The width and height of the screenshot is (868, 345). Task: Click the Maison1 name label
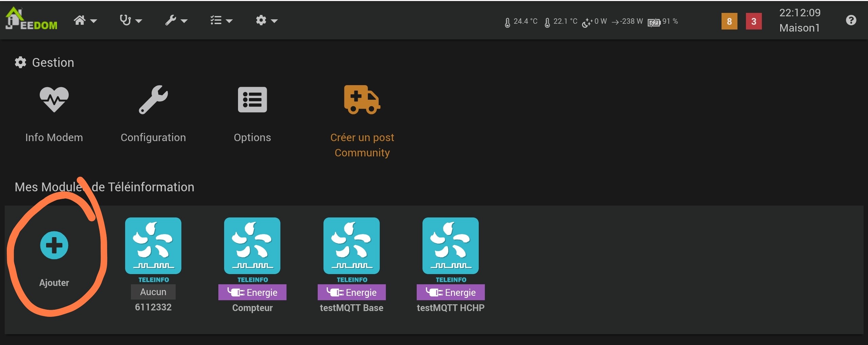pyautogui.click(x=800, y=28)
